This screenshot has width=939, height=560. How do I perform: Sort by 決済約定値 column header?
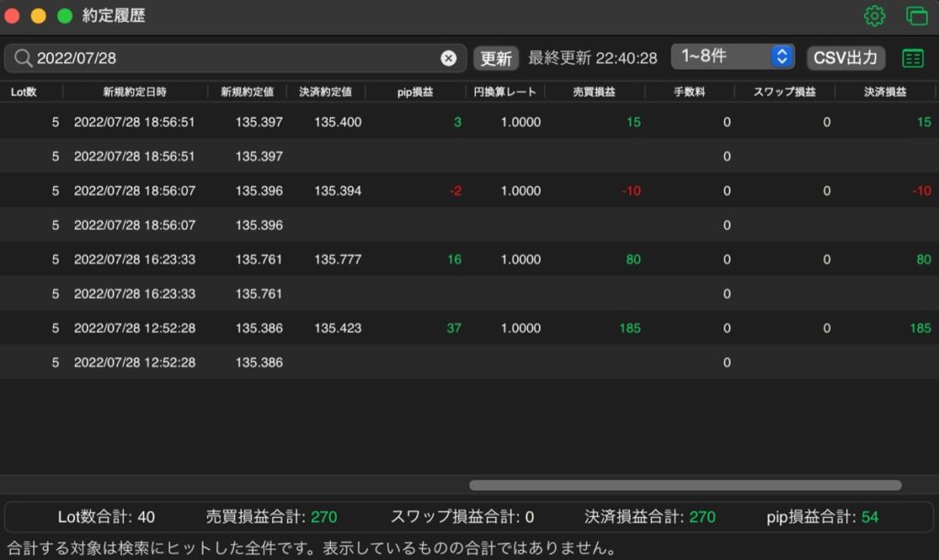[x=326, y=92]
